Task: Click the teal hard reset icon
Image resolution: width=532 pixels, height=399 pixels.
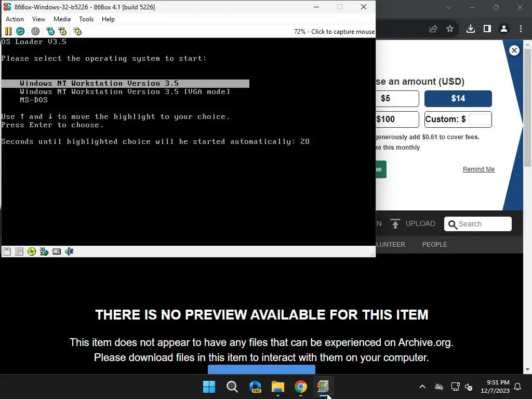Action: click(20, 32)
